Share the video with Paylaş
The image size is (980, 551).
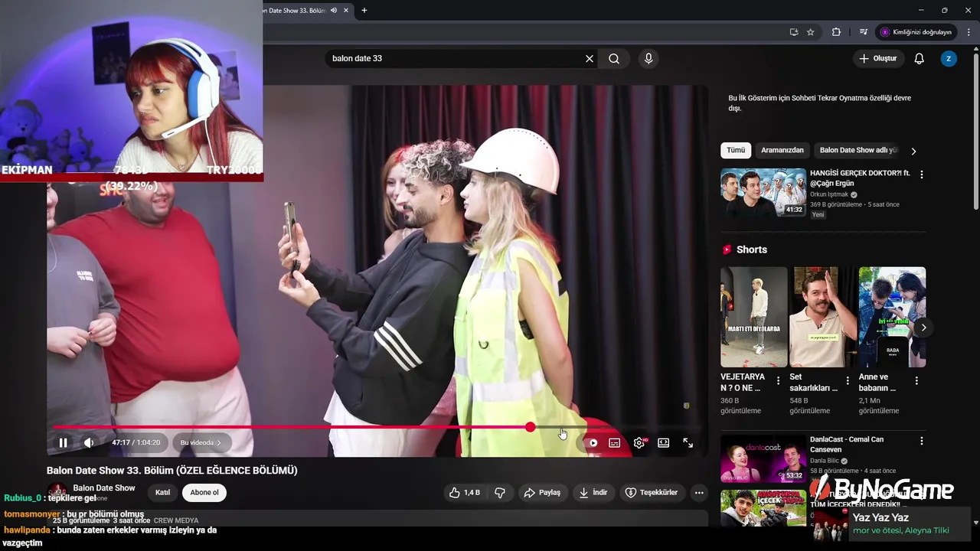coord(542,493)
